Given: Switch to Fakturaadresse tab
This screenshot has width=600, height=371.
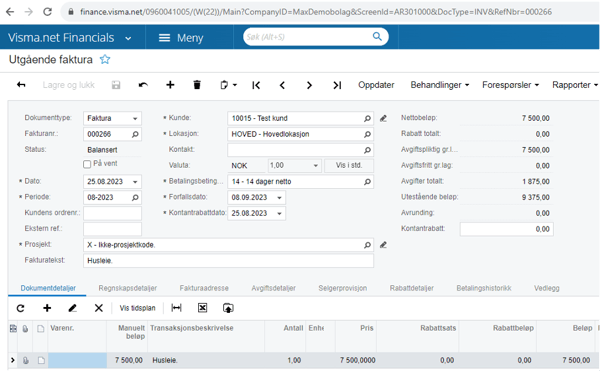Looking at the screenshot, I should click(x=204, y=288).
